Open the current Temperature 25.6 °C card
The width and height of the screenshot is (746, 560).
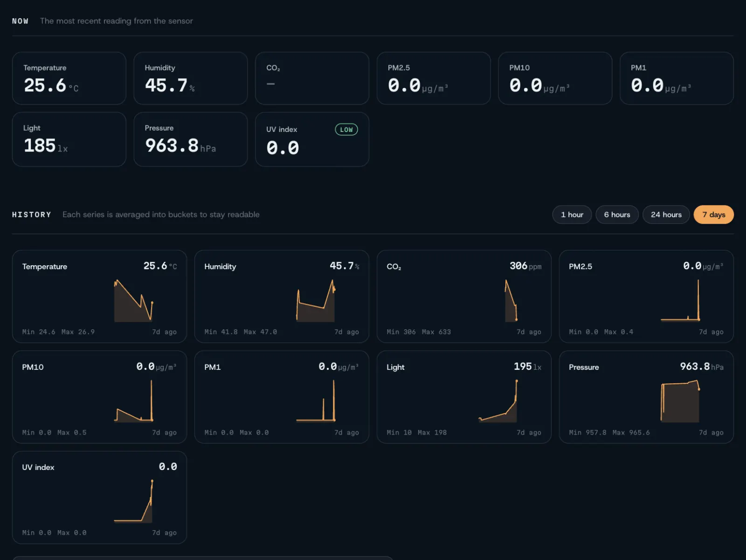pos(69,78)
